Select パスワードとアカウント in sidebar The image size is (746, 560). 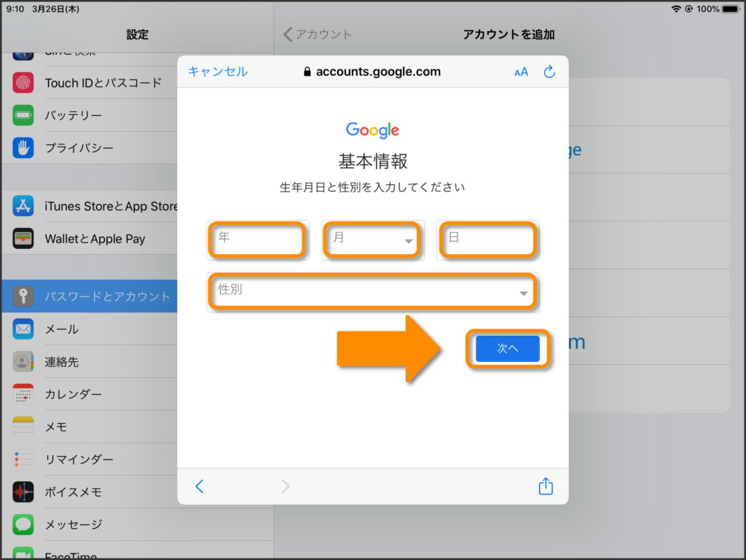(x=107, y=296)
